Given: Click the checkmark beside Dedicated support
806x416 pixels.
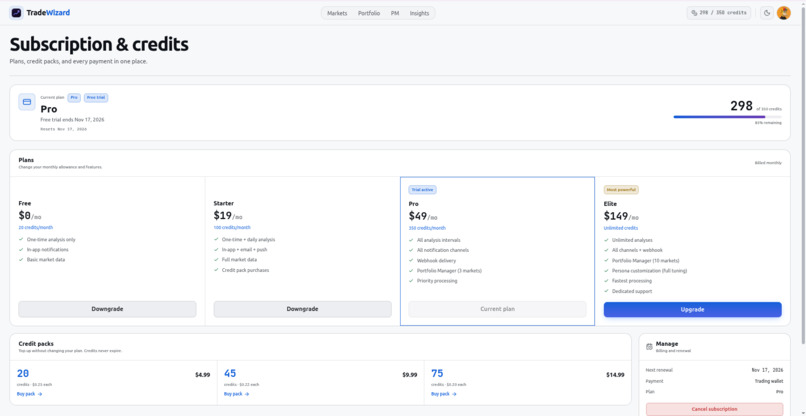Looking at the screenshot, I should [x=606, y=291].
